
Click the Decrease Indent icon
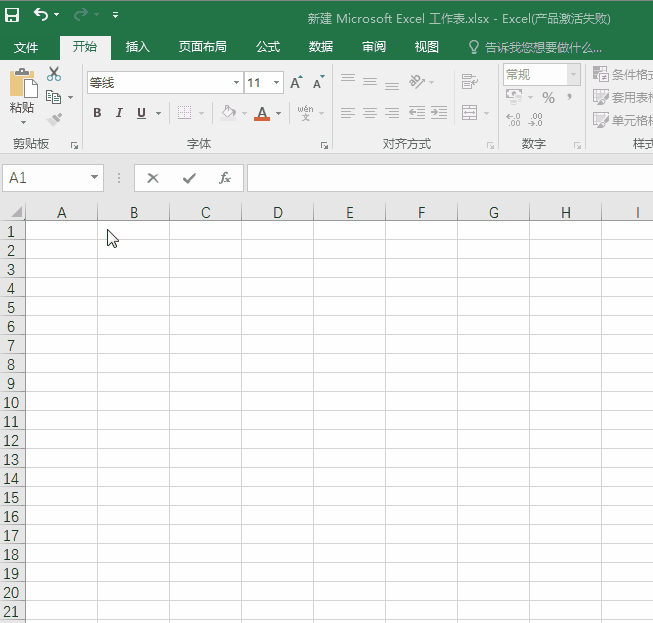coord(417,112)
